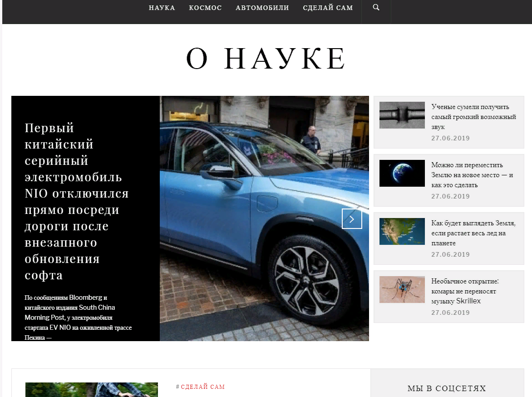Click the mosquito thumbnail image
This screenshot has height=397, width=532.
pyautogui.click(x=402, y=289)
